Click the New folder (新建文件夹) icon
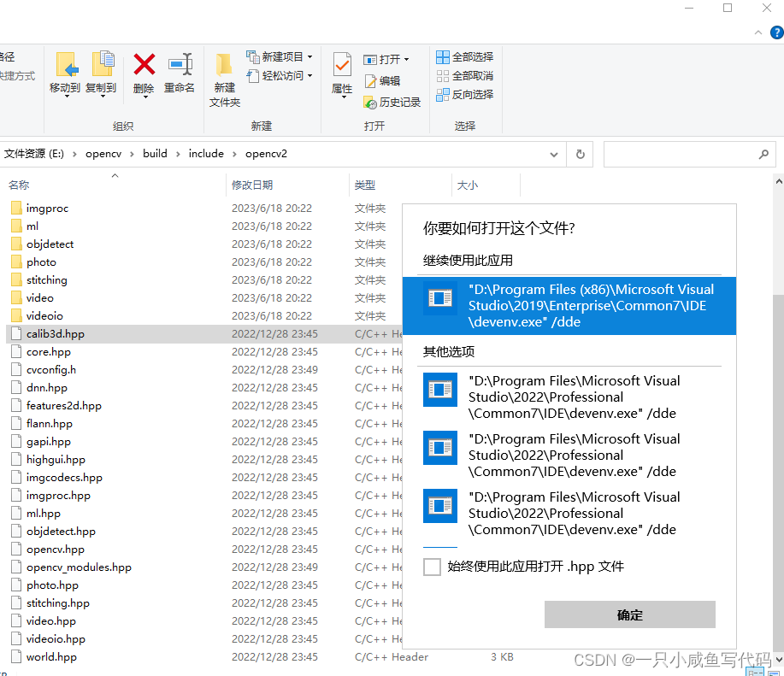 point(224,65)
